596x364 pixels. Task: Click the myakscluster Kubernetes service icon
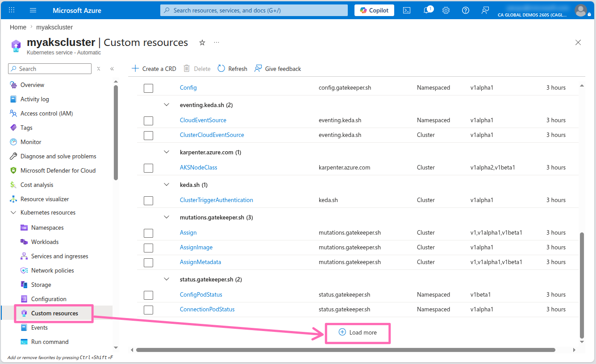tap(16, 46)
